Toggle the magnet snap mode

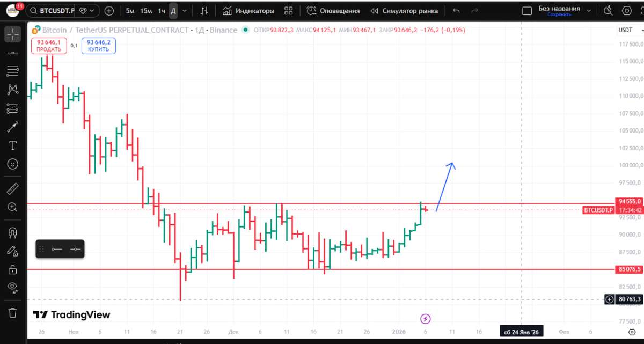pyautogui.click(x=12, y=232)
